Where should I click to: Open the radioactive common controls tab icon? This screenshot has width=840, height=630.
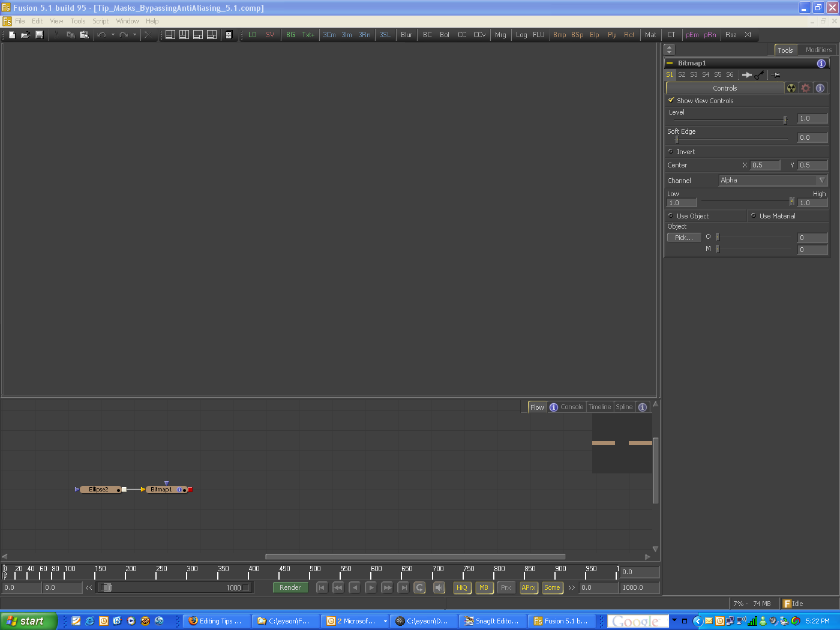tap(791, 88)
